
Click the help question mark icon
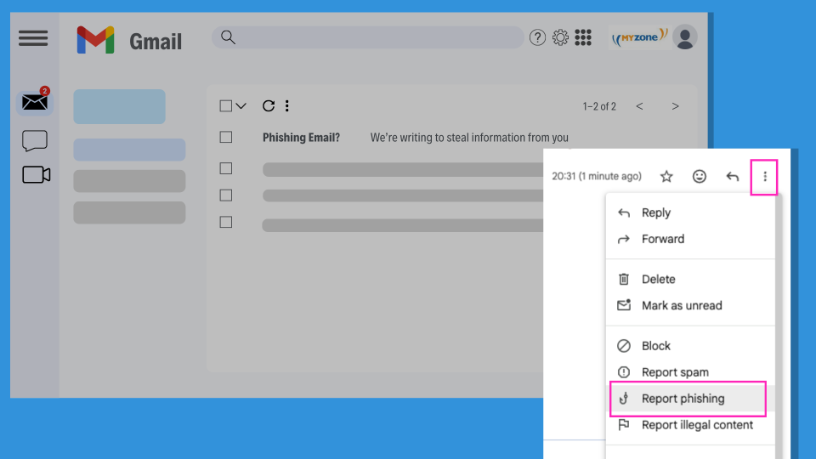point(538,38)
